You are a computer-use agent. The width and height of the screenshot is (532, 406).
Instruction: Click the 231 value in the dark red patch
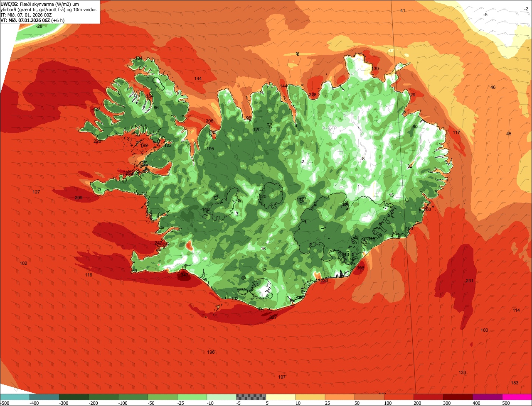(470, 281)
